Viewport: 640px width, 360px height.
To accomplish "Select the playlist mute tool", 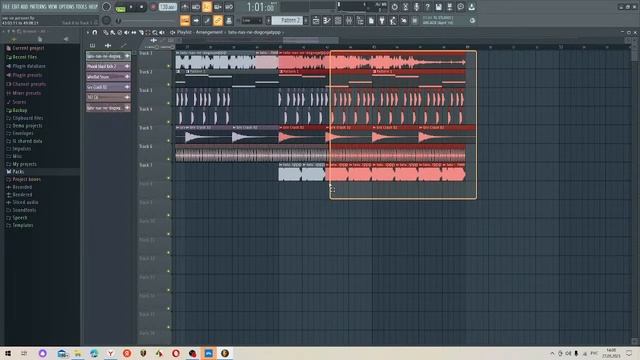I will coord(127,32).
